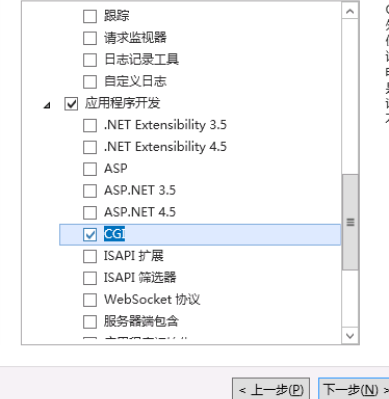The width and height of the screenshot is (389, 399).
Task: Uncheck the CGI checkbox
Action: [90, 235]
